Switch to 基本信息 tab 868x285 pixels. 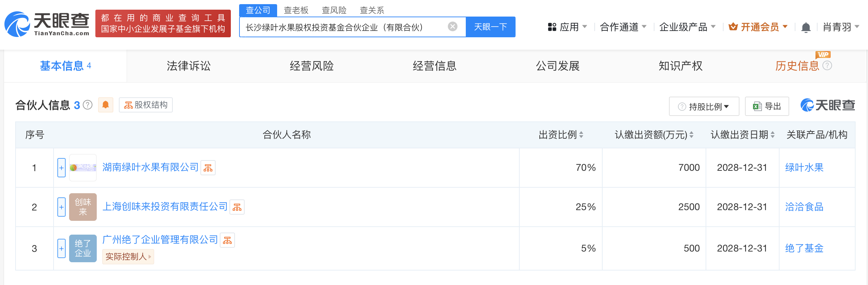coord(65,66)
